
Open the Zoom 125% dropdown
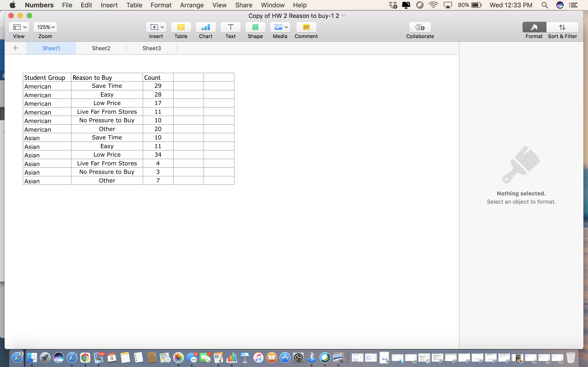point(45,27)
